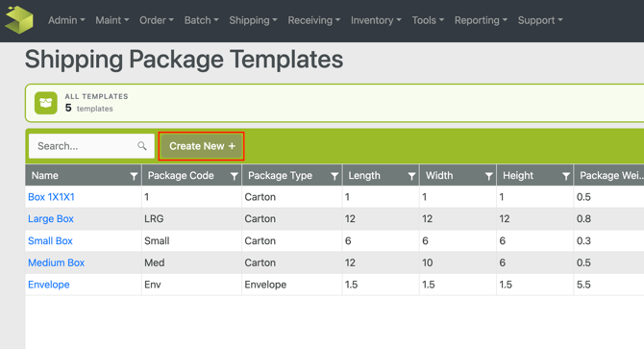Screen dimensions: 644x349
Task: Select the 5.5 weight cell
Action: click(608, 285)
